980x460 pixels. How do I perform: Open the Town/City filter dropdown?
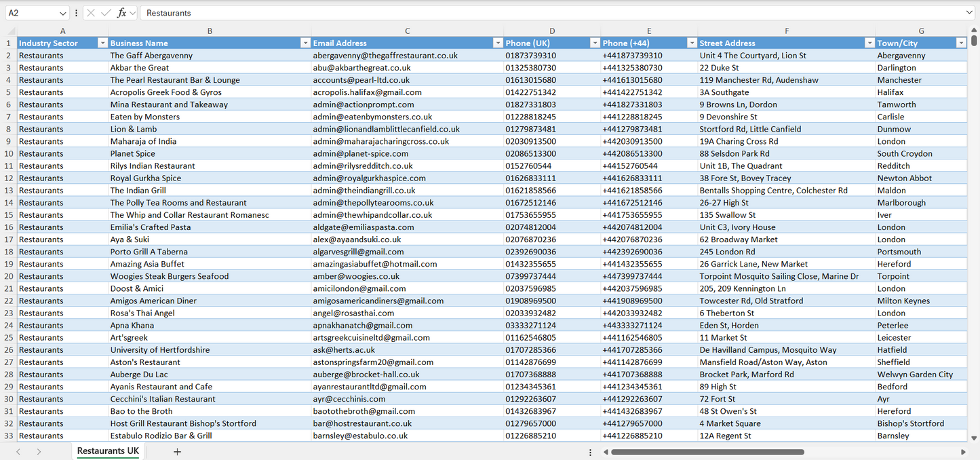960,43
